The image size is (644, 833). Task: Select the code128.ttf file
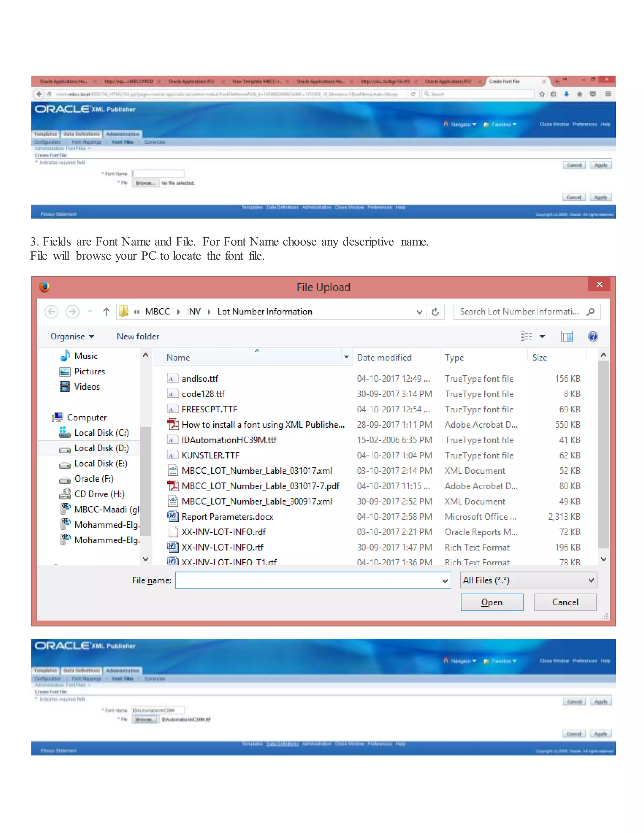[203, 394]
